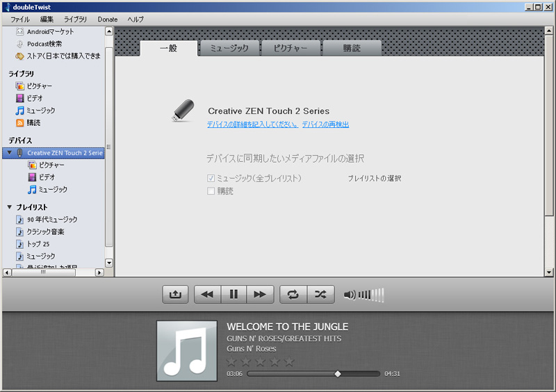Open the 編集 menu

[x=47, y=19]
